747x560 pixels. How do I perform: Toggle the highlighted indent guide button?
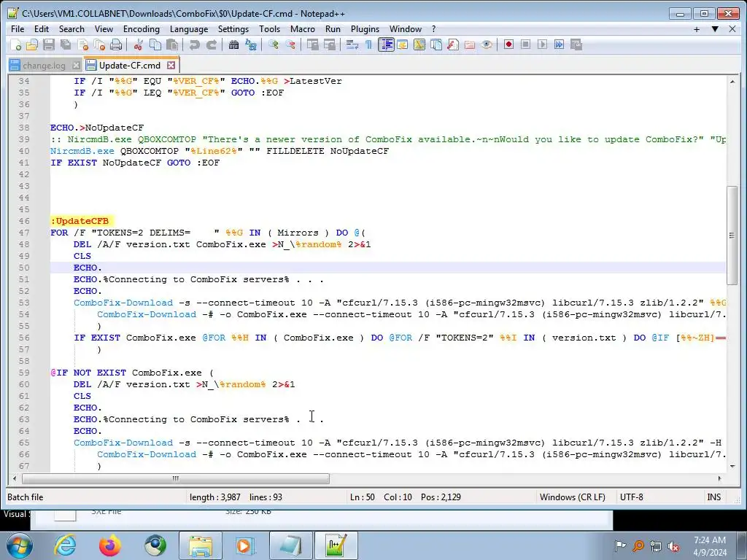click(x=386, y=44)
